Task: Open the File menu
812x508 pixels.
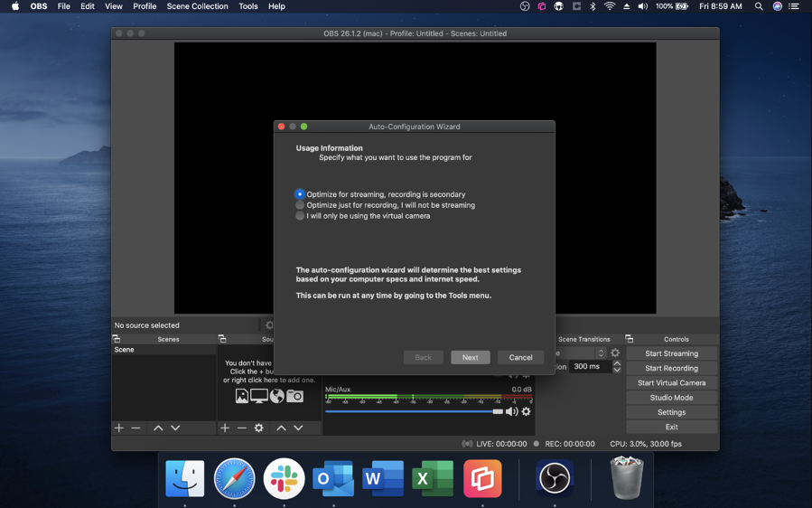Action: point(64,6)
